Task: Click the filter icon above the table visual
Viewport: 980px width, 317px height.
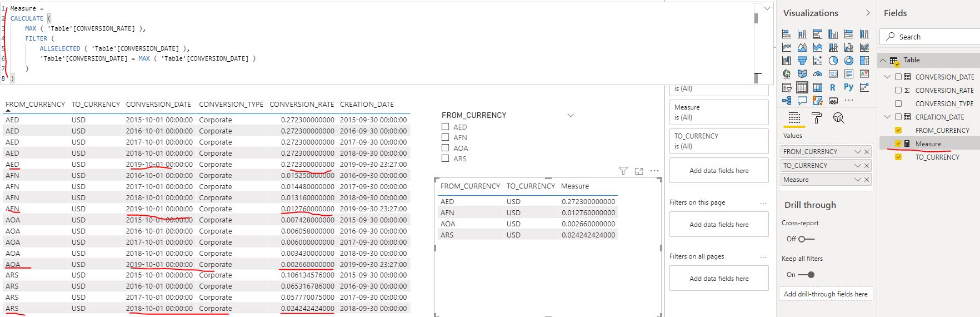Action: point(623,171)
